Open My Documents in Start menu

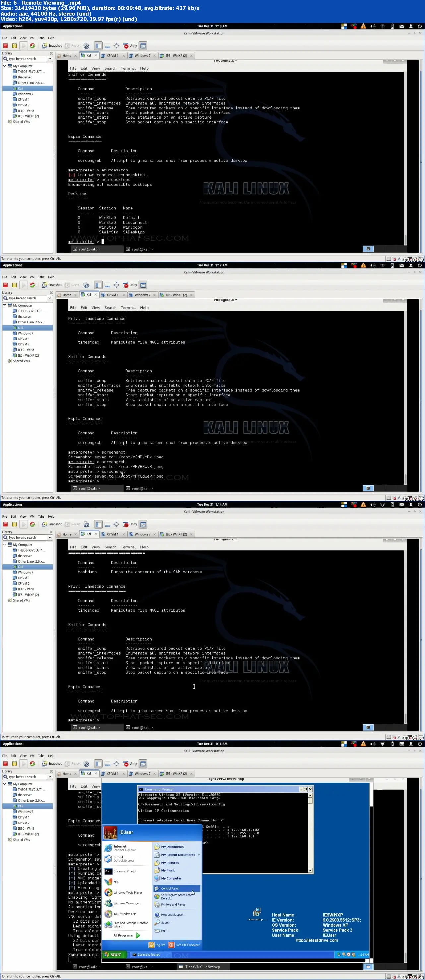(169, 847)
